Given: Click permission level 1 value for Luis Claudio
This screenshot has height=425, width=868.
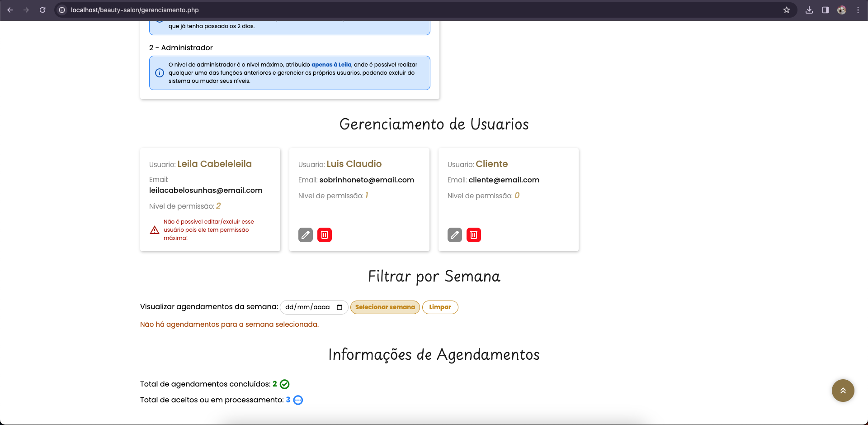Looking at the screenshot, I should 367,196.
